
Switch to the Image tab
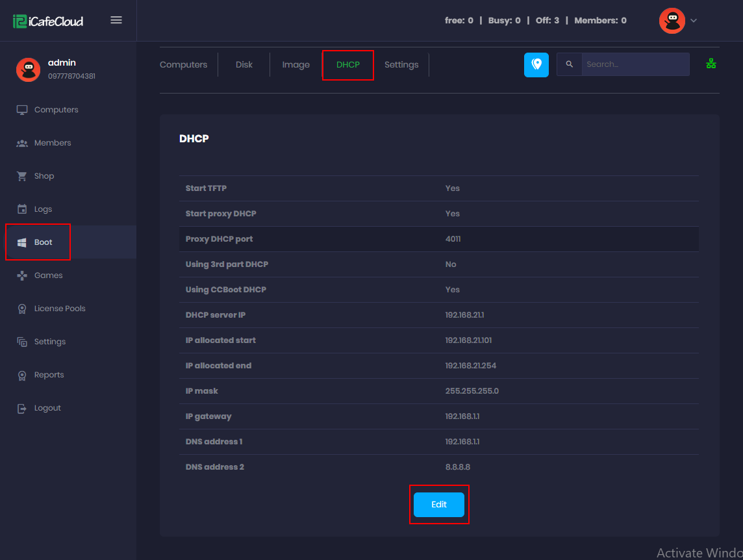click(x=296, y=65)
